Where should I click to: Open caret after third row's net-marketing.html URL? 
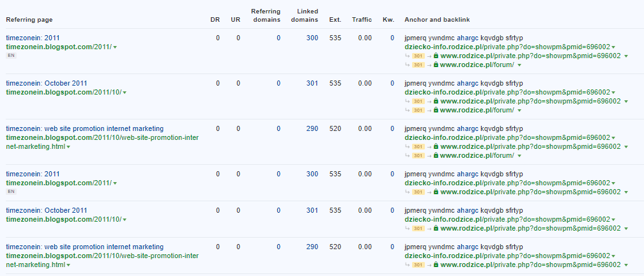click(68, 147)
